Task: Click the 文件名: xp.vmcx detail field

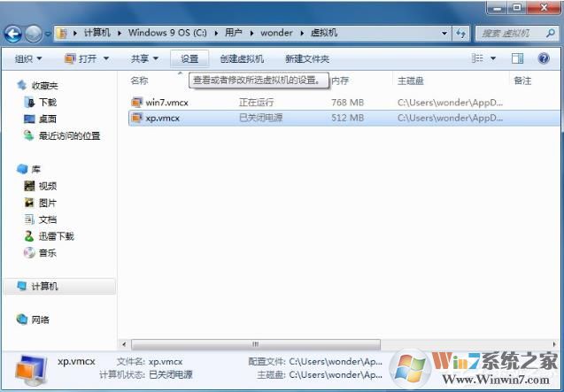Action: [x=150, y=362]
